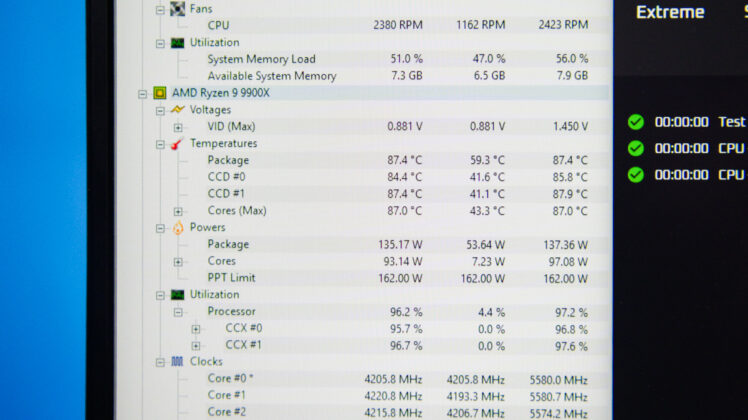This screenshot has width=748, height=420.
Task: Click the 5580.7 MHz Core #1 maximum
Action: coord(558,397)
